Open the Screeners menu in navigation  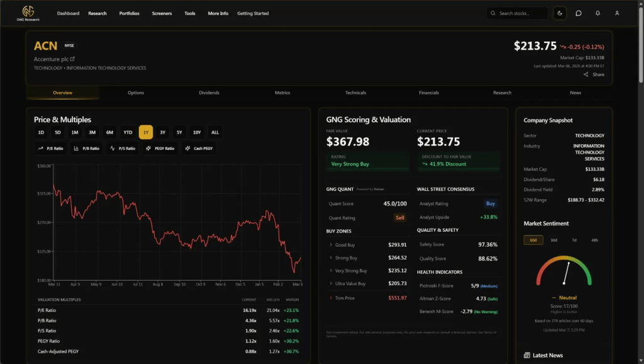point(162,13)
